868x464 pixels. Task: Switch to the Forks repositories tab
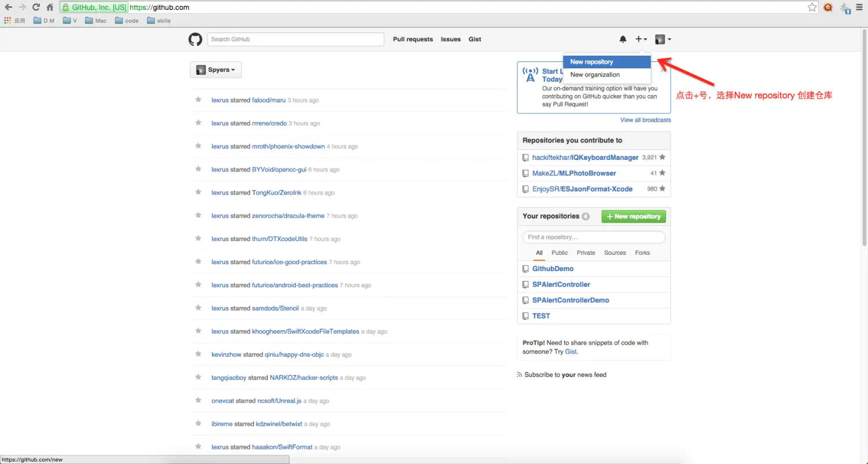click(642, 253)
